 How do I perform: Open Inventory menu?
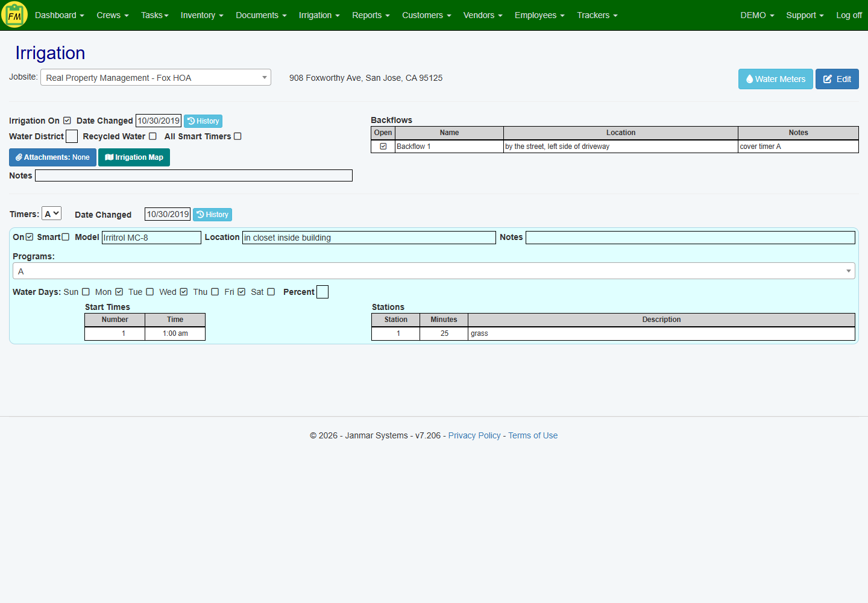202,15
